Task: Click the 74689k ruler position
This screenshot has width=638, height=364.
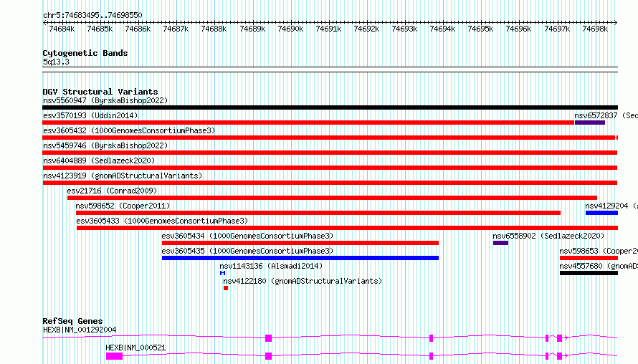Action: point(252,29)
